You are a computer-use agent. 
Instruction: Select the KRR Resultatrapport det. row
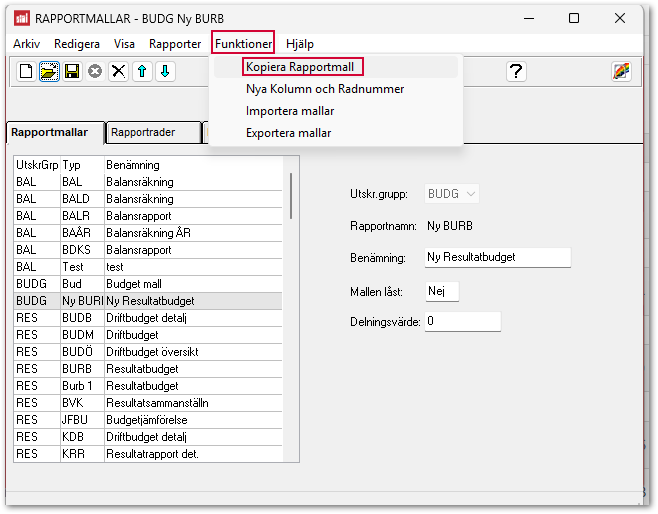148,454
